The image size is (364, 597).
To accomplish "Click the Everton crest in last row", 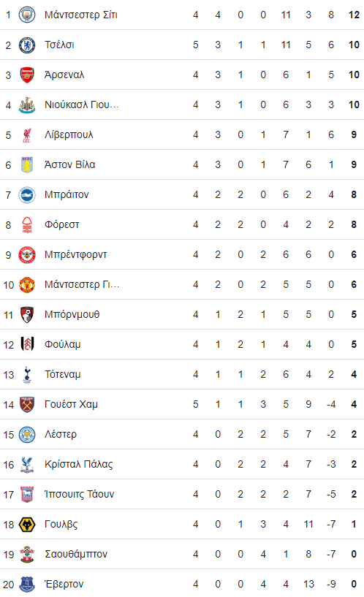I will point(27,585).
